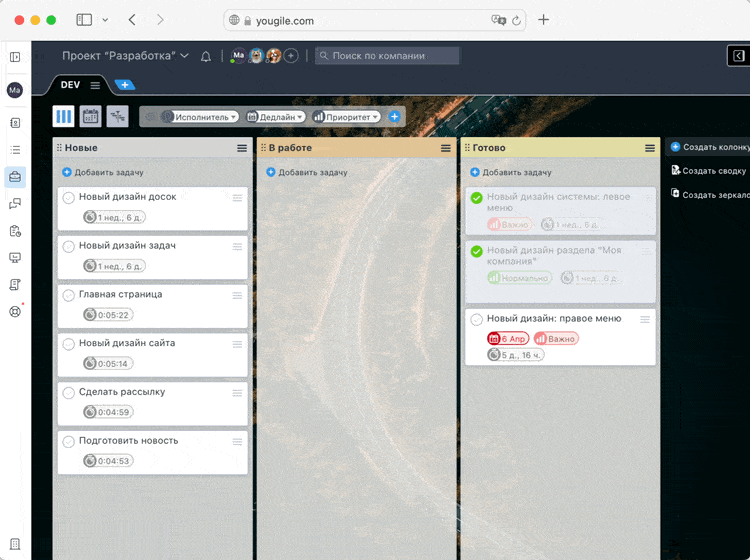Open the DEV board tab menu
Image resolution: width=750 pixels, height=560 pixels.
tap(95, 85)
